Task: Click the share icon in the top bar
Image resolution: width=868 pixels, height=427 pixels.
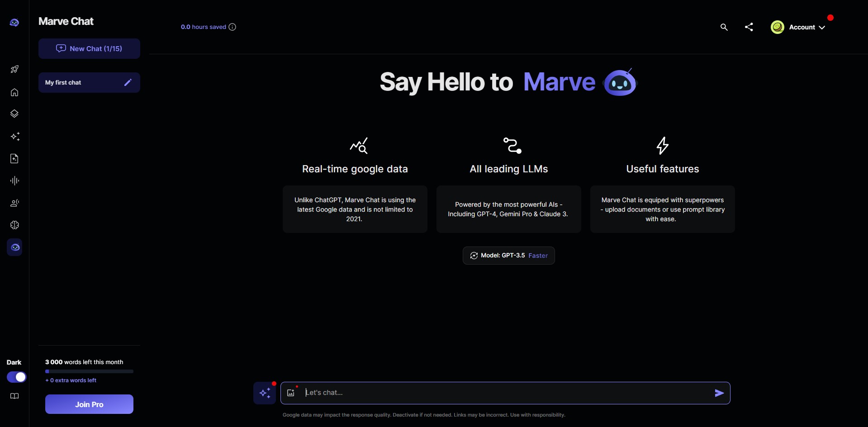Action: coord(749,27)
